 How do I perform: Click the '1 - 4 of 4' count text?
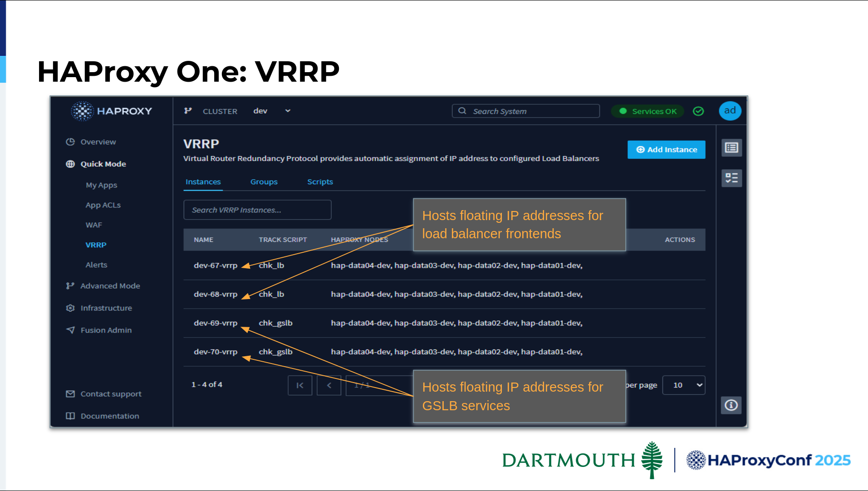click(x=207, y=385)
